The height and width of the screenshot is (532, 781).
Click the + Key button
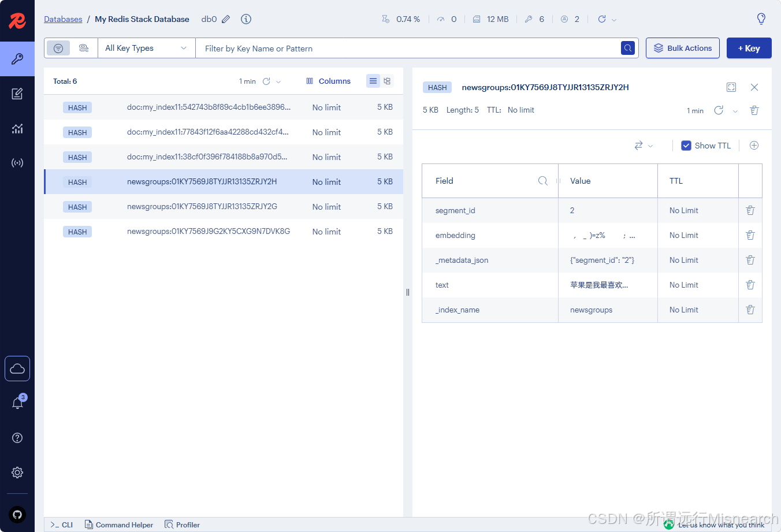pos(749,48)
